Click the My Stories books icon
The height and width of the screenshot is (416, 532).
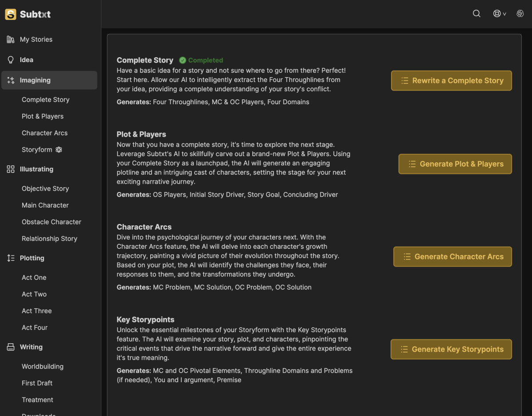pyautogui.click(x=11, y=39)
